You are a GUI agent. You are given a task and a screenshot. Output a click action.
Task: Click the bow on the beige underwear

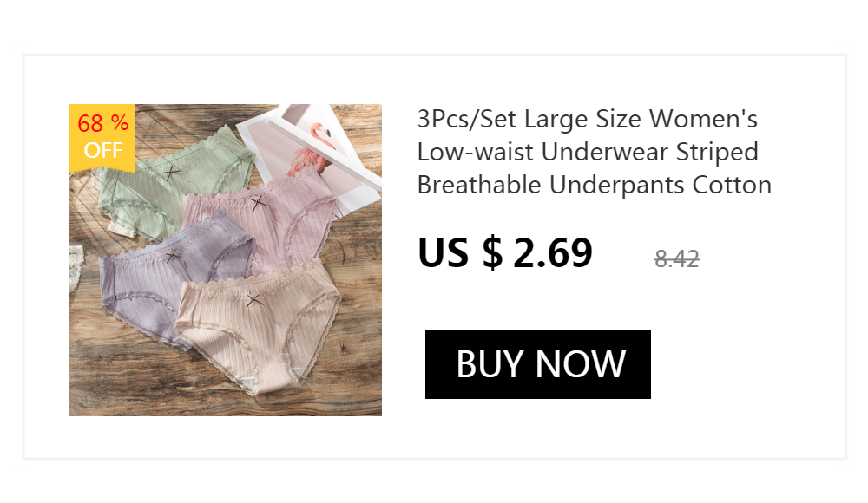[254, 300]
